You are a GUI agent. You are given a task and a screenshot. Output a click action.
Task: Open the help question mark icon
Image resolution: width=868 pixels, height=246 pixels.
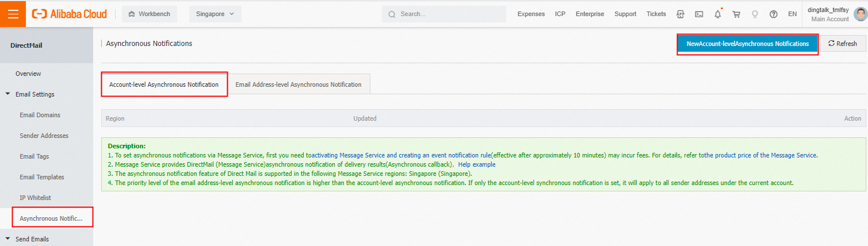[x=774, y=14]
